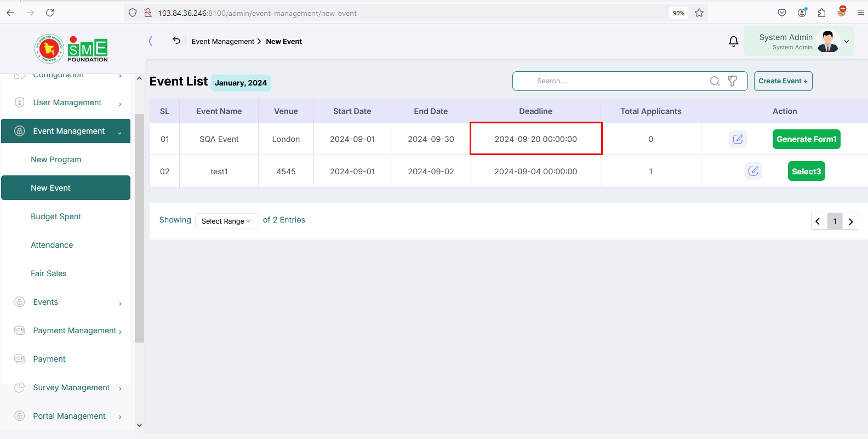This screenshot has width=868, height=439.
Task: Open Budget Spent submenu item
Action: [56, 216]
